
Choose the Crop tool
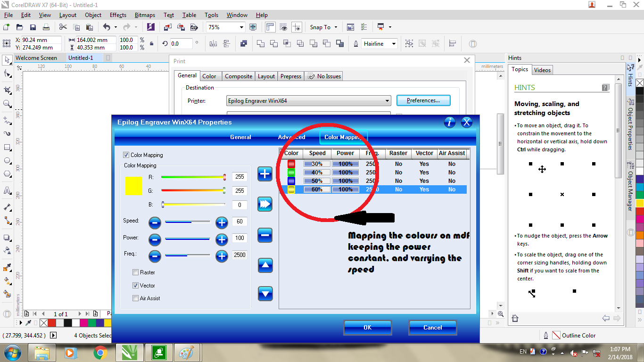[7, 90]
